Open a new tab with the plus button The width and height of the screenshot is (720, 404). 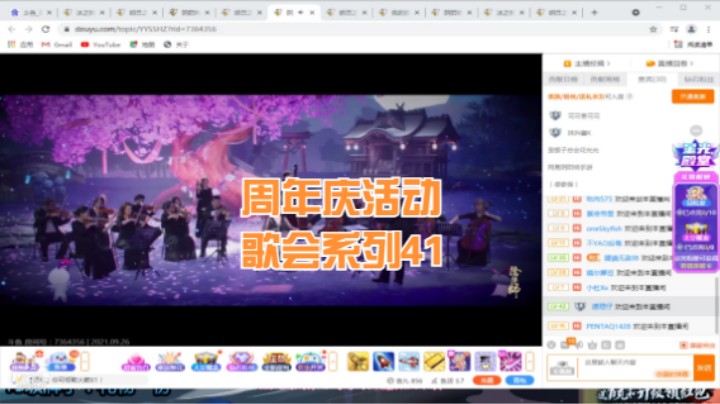[x=594, y=12]
